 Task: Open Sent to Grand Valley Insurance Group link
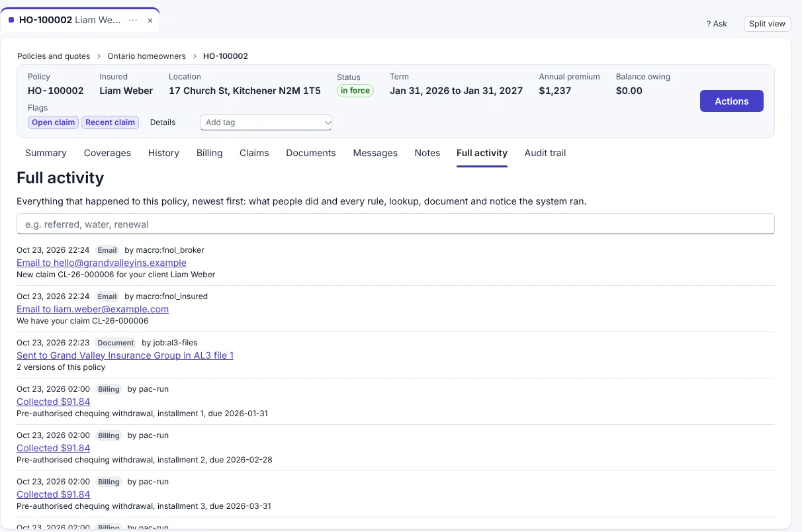point(125,355)
